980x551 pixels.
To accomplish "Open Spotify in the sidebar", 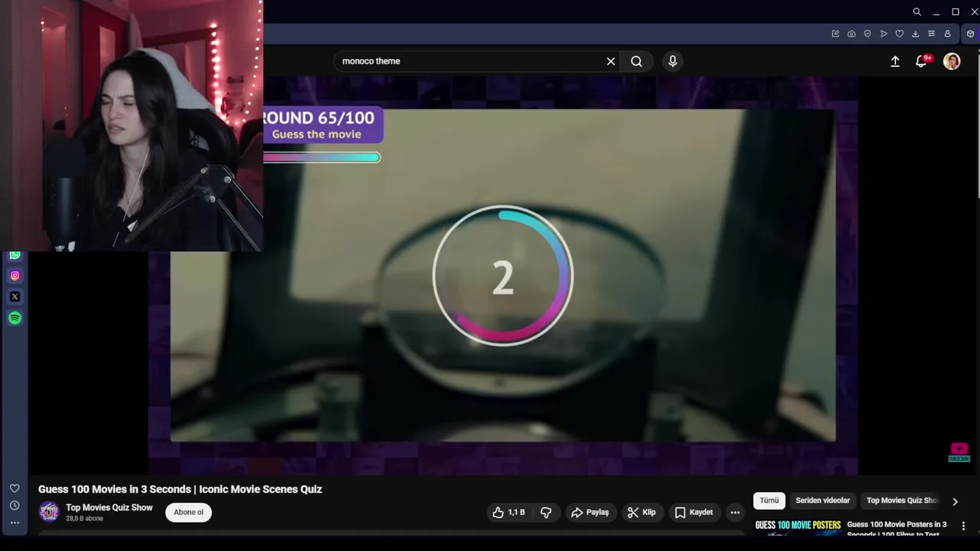I will (x=15, y=318).
